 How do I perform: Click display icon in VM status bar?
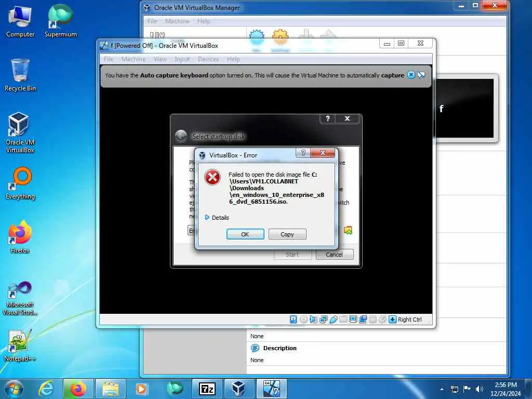coord(353,320)
